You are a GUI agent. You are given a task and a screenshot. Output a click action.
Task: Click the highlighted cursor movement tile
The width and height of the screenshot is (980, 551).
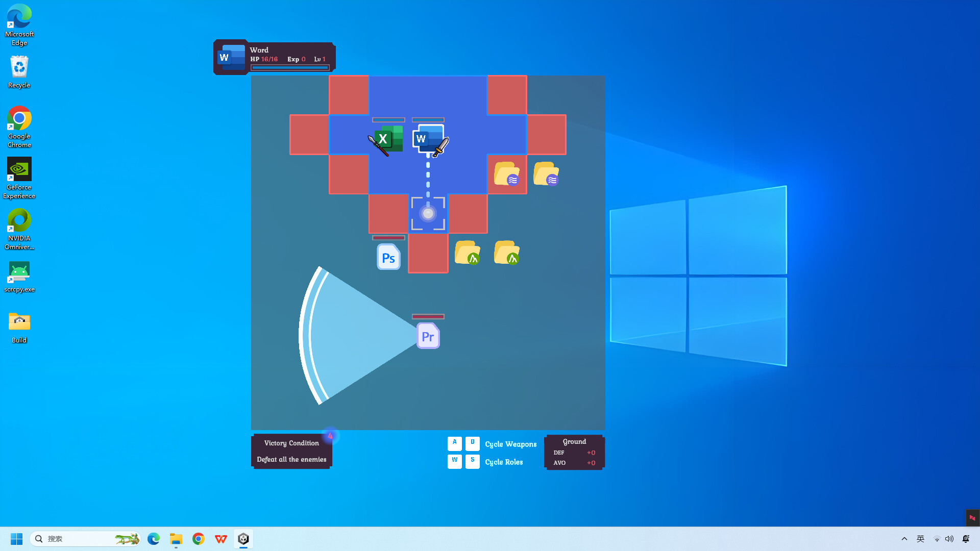428,214
